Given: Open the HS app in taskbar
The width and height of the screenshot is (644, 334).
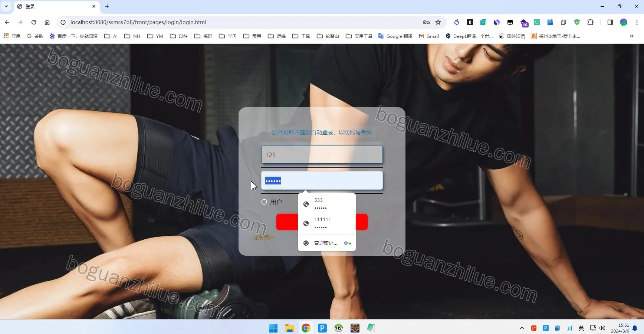Looking at the screenshot, I should 338,328.
